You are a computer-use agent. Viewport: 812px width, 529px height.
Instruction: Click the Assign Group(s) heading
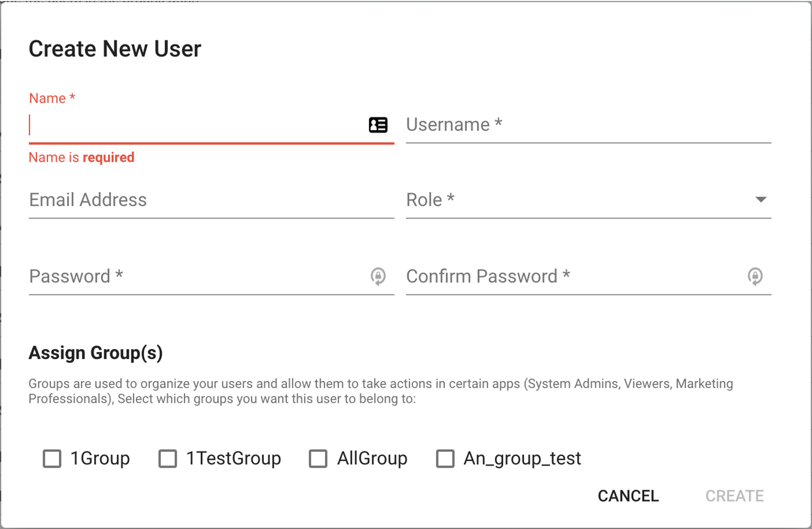pyautogui.click(x=96, y=353)
